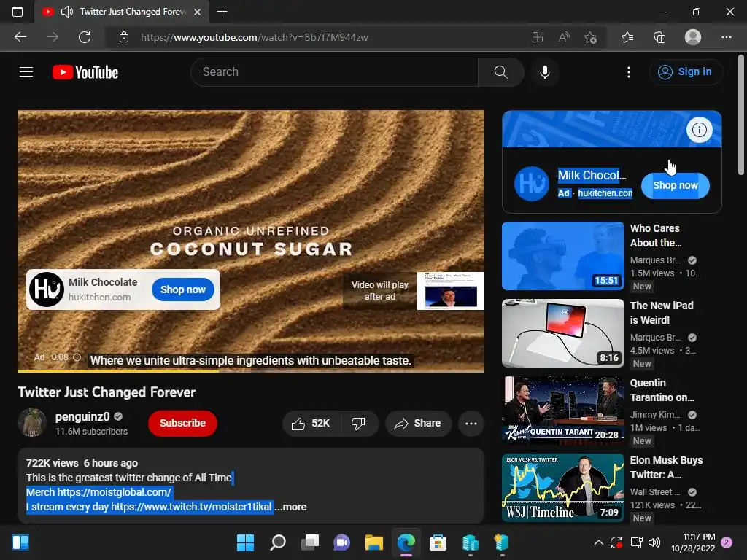
Task: Refresh the current page
Action: pos(85,37)
